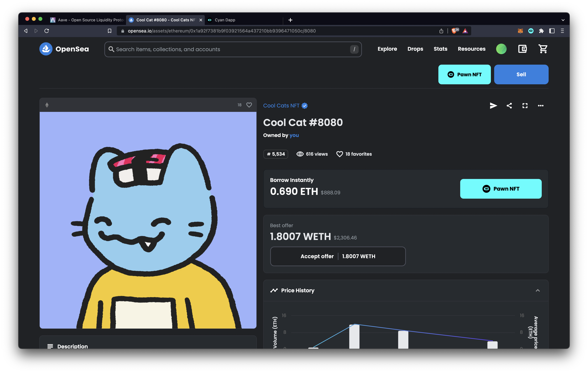Toggle the browser sidebar panel icon
This screenshot has height=373, width=588.
coord(552,31)
